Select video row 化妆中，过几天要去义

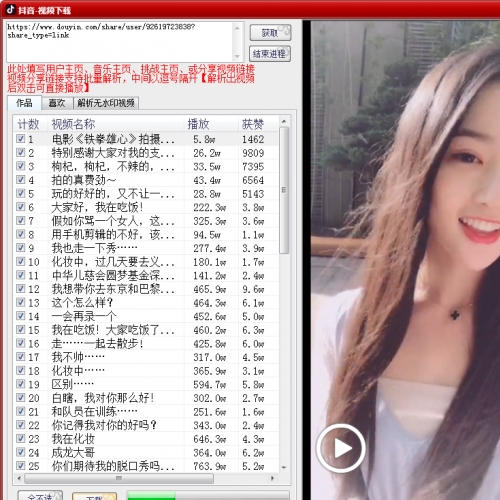(x=146, y=261)
